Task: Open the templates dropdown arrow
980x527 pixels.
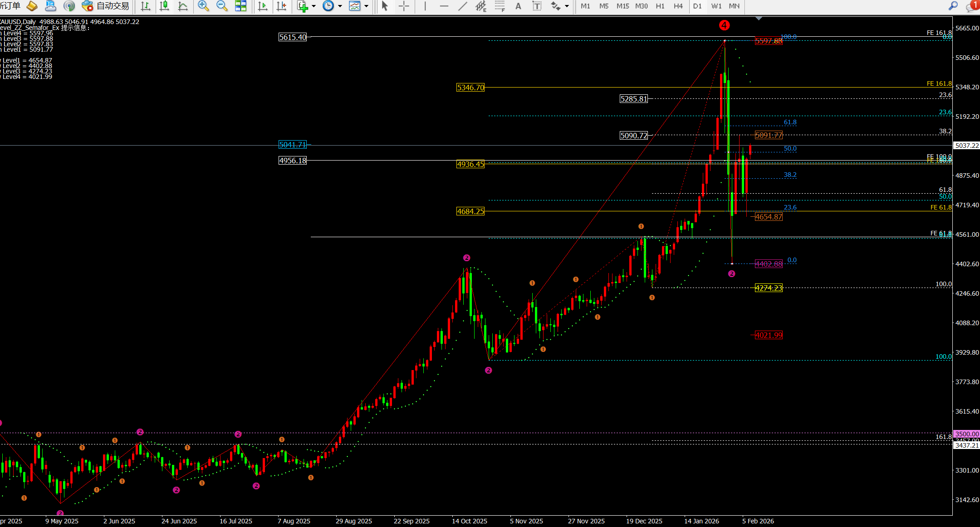Action: 366,6
